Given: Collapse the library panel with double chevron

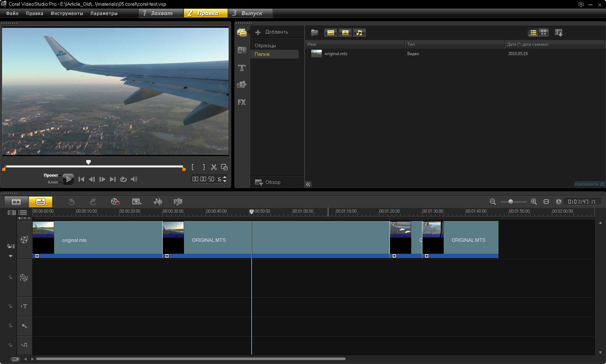Looking at the screenshot, I should (x=308, y=184).
